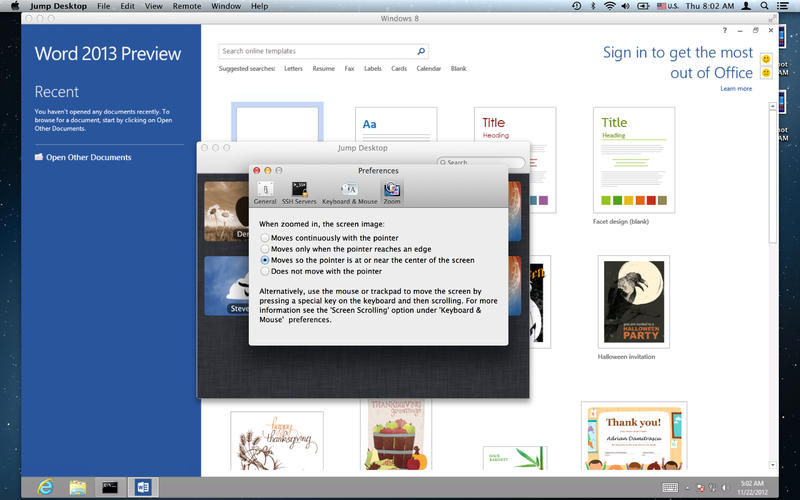Click the Time Machine menu bar icon
Screen dimensions: 800x500
(577, 6)
